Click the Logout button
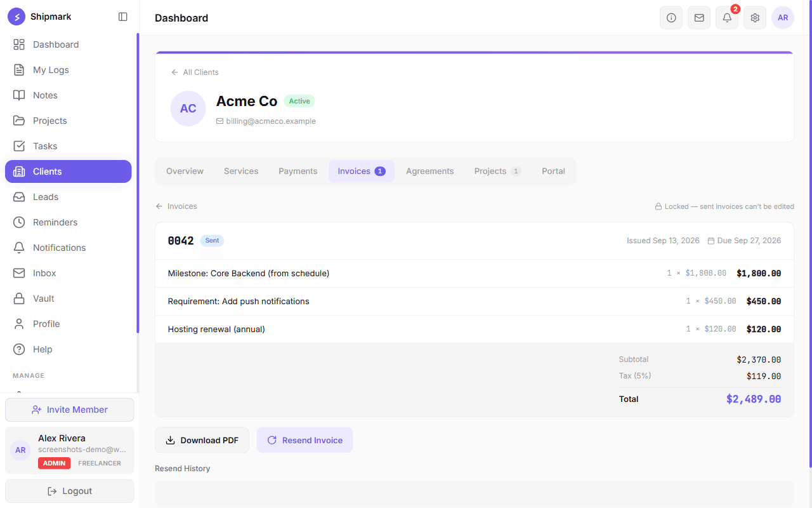This screenshot has width=812, height=508. [70, 491]
